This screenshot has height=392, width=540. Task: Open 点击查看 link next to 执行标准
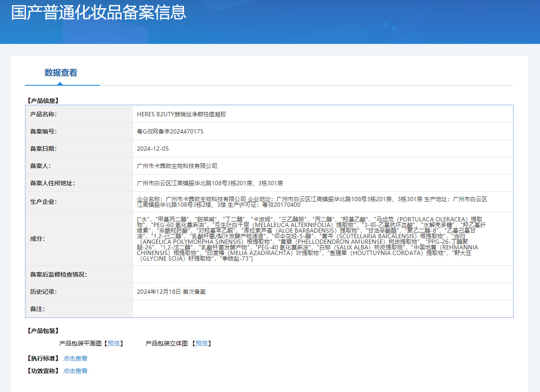coord(75,358)
